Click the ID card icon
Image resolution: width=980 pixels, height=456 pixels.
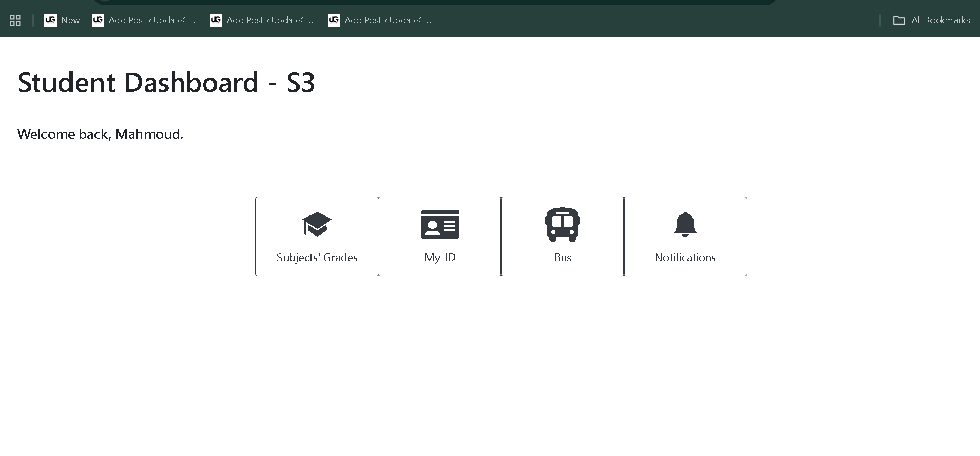(x=440, y=225)
